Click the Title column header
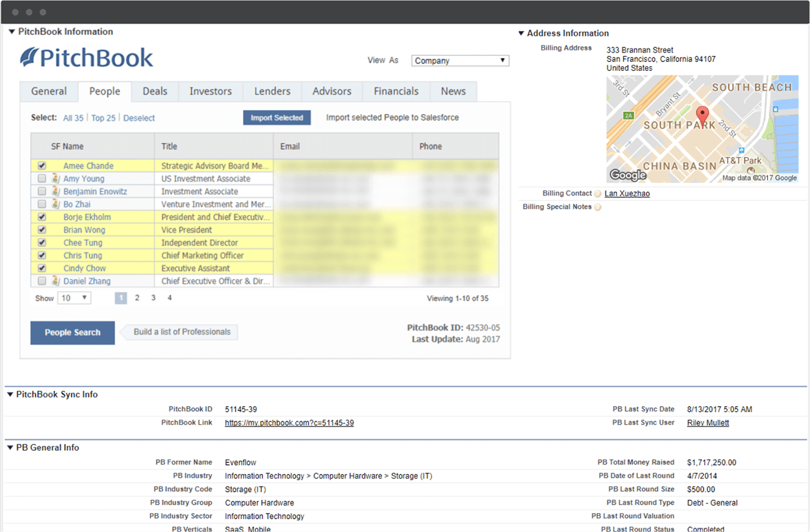This screenshot has width=810, height=532. (x=214, y=146)
